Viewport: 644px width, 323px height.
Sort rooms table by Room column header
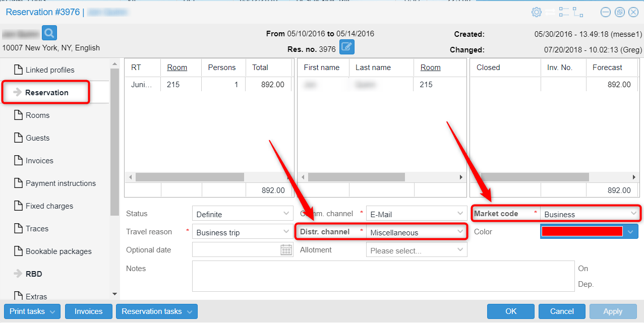coord(177,68)
